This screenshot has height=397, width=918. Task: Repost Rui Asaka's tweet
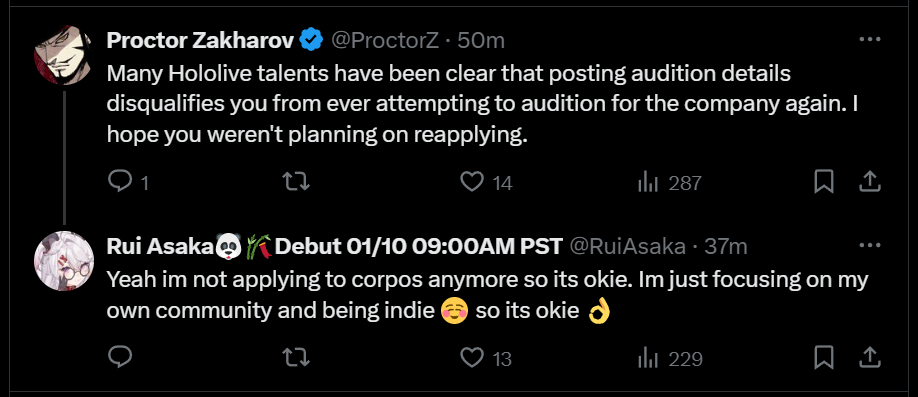click(x=296, y=358)
